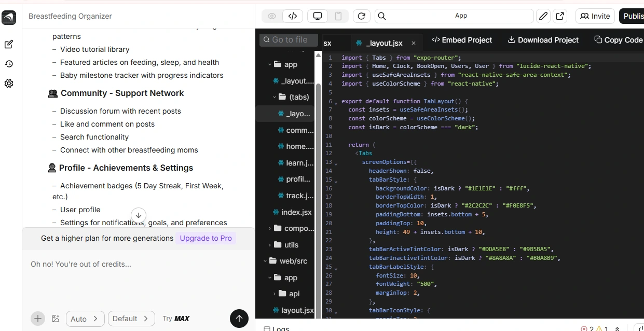This screenshot has width=644, height=331.
Task: Click the plus button in chat input
Action: (37, 318)
